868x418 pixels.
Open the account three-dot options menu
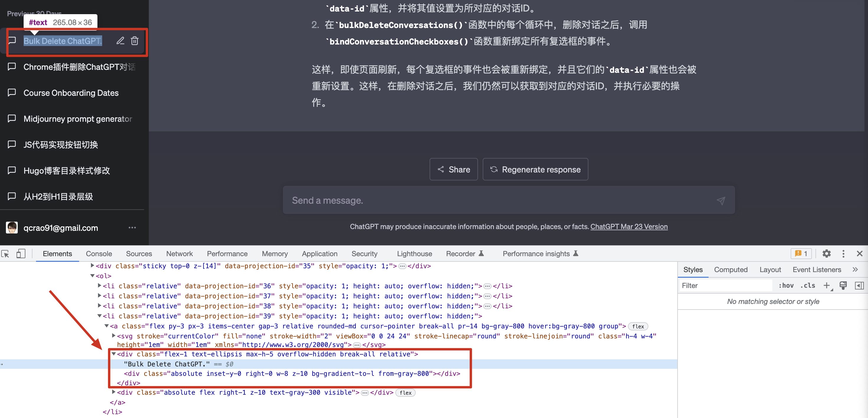coord(132,228)
